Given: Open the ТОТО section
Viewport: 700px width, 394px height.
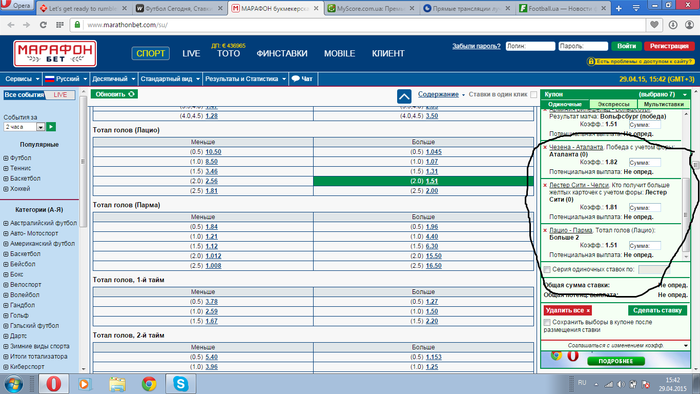Looking at the screenshot, I should click(228, 54).
